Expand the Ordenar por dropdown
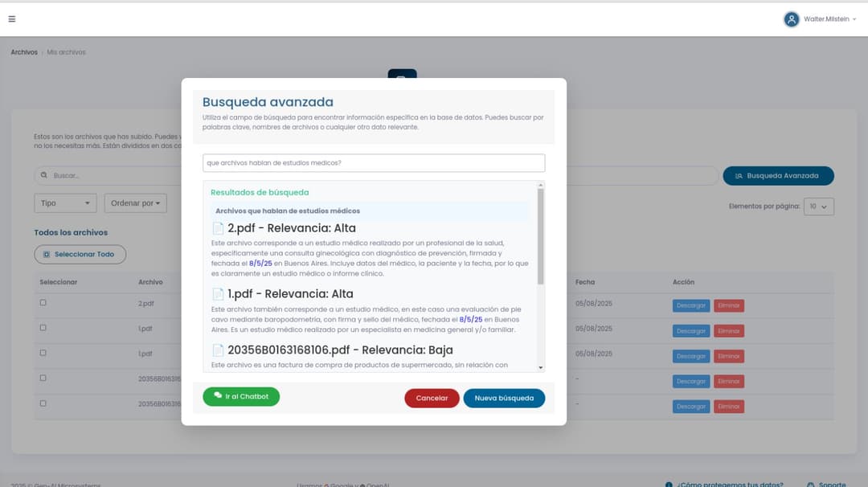 pyautogui.click(x=135, y=203)
